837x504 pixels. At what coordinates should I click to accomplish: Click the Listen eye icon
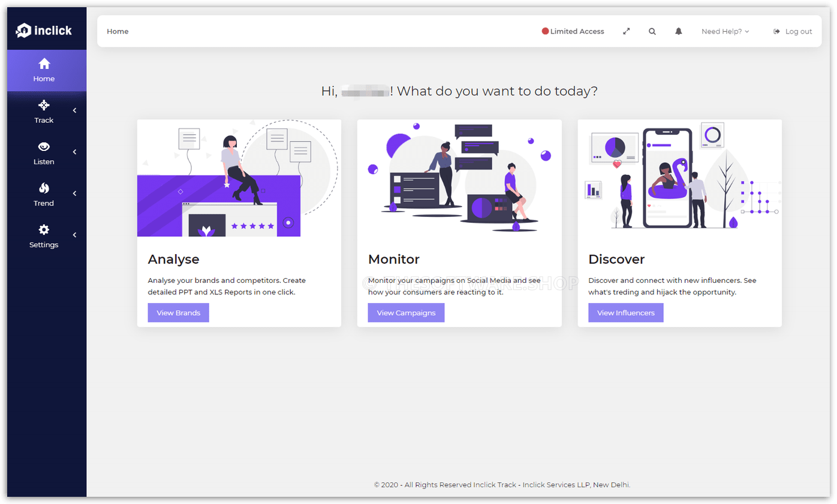tap(44, 147)
